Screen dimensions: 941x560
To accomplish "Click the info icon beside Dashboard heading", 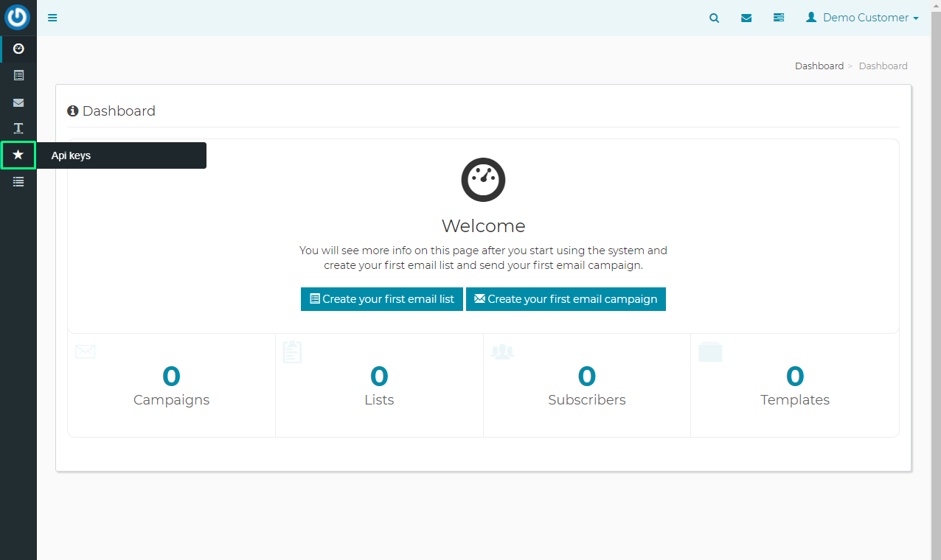I will pos(72,111).
